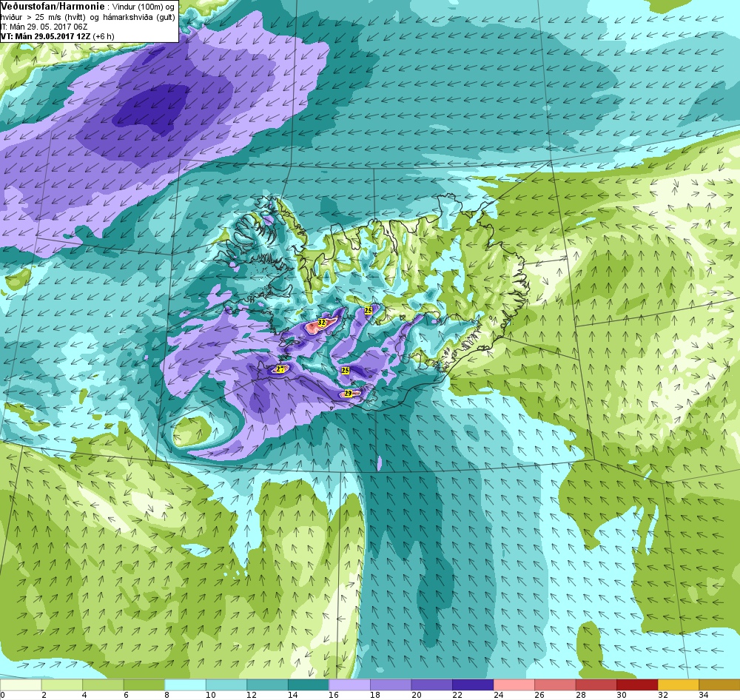Select the Veðurstofan/Harmonie title text

tap(53, 6)
